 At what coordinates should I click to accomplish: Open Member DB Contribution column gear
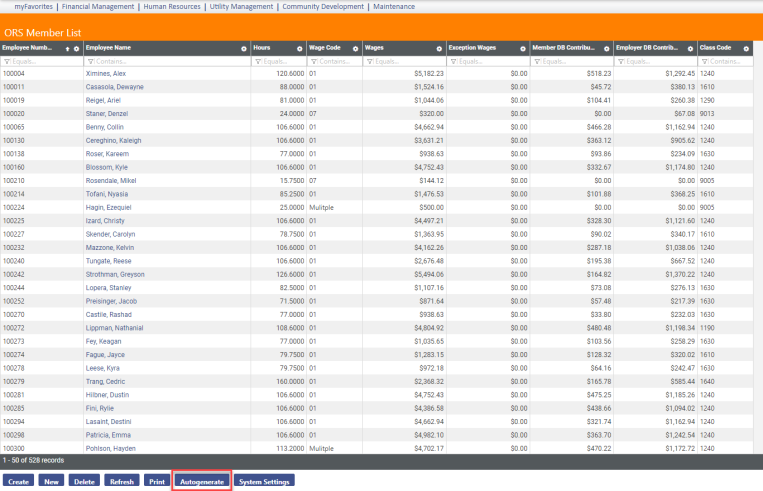coord(607,48)
